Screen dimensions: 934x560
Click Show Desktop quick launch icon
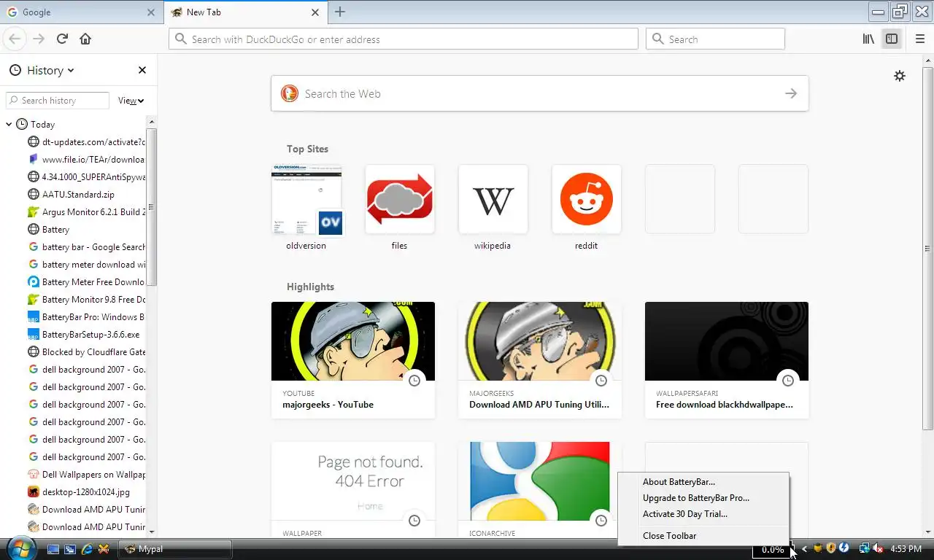(53, 549)
